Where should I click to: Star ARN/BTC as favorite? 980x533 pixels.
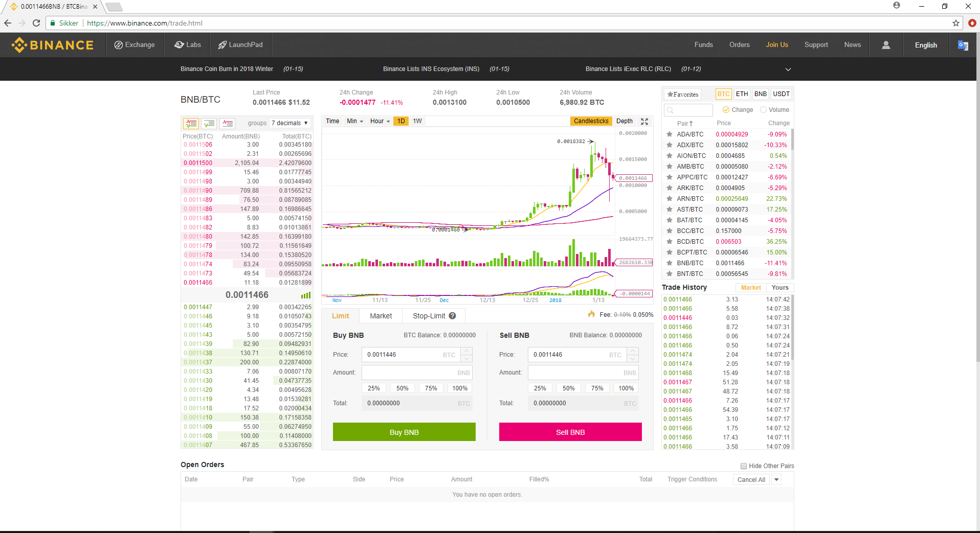click(x=669, y=199)
